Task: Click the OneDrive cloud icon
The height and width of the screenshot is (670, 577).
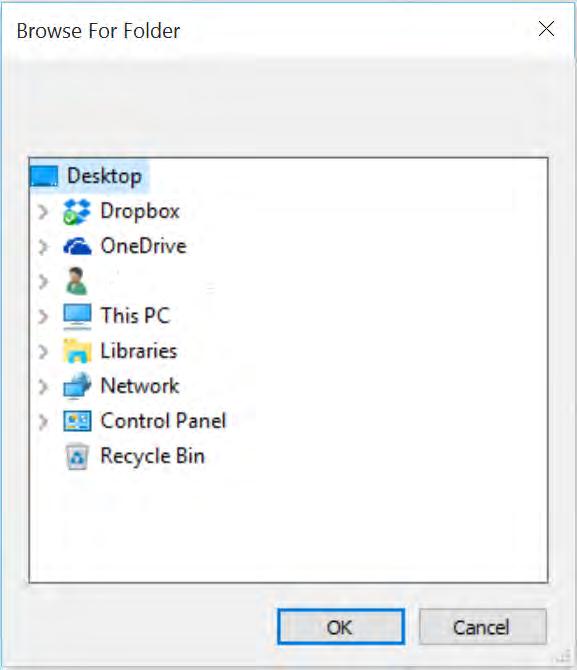Action: coord(77,247)
